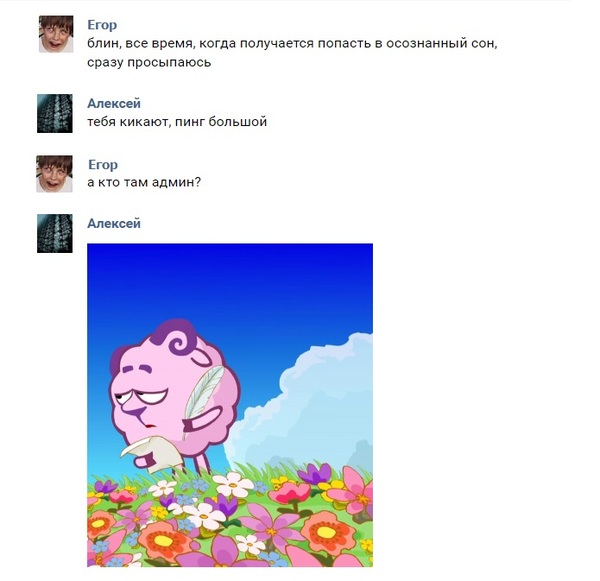Open Алексей's name above 'тебя кикают, пинг большой'
Viewport: 600px width, 581px height.
point(114,103)
